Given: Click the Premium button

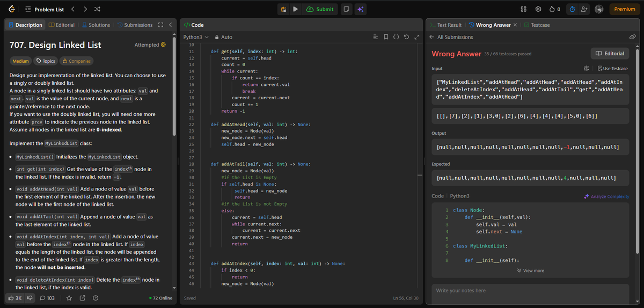Looking at the screenshot, I should 625,9.
